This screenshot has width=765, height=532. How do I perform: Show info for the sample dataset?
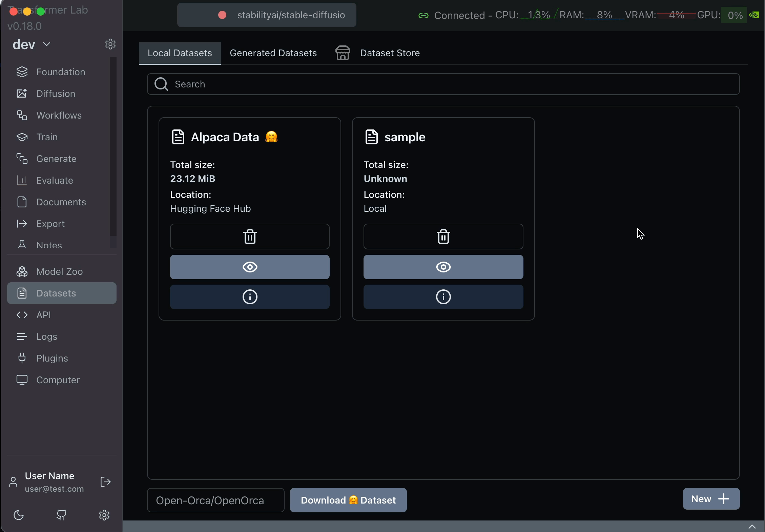[443, 297]
